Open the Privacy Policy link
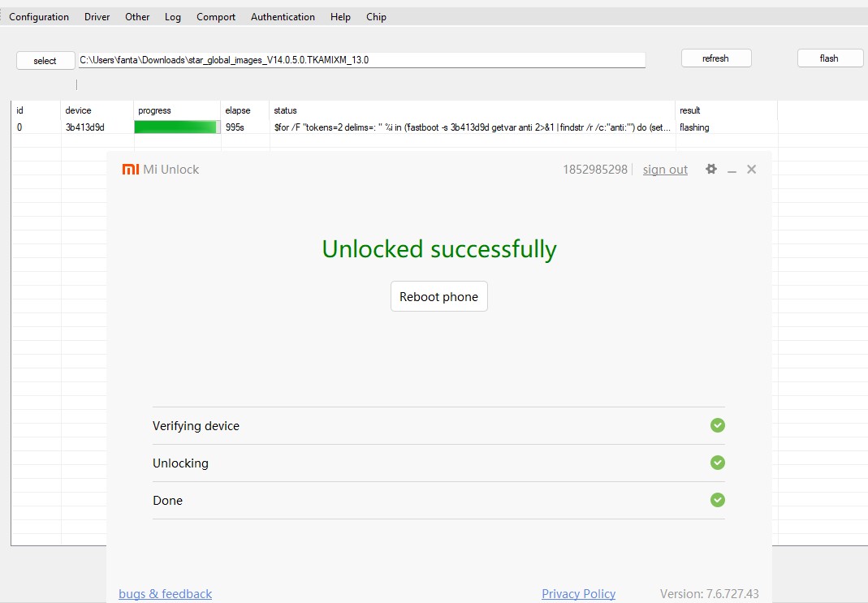The height and width of the screenshot is (603, 868). coord(578,593)
